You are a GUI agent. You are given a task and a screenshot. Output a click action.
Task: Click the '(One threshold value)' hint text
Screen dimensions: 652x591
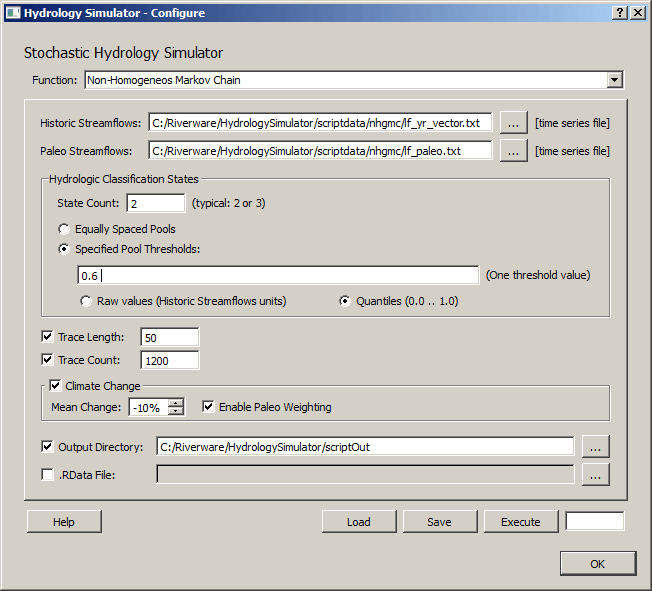tap(538, 275)
